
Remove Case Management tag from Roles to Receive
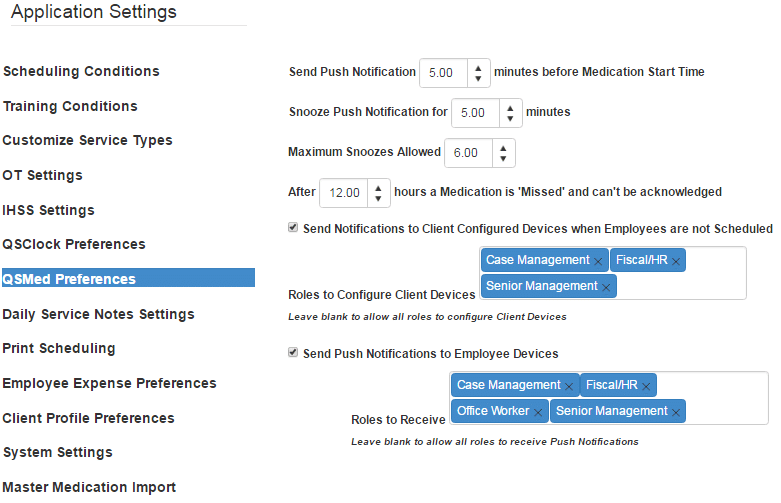coord(569,386)
